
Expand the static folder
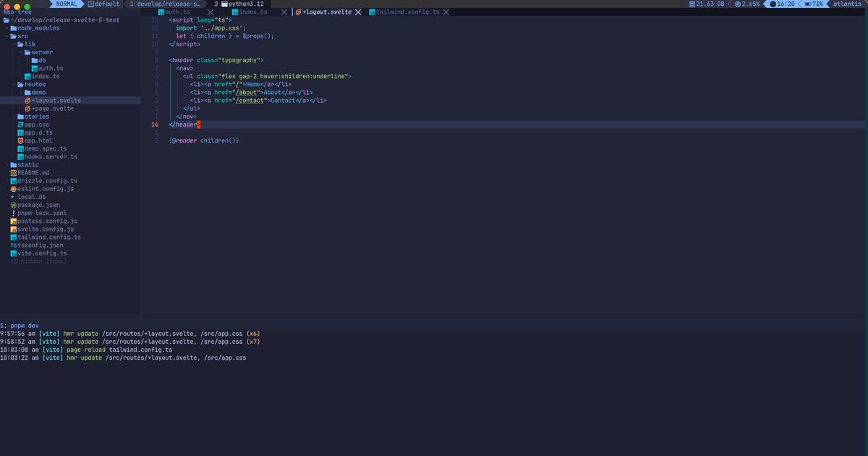point(7,165)
